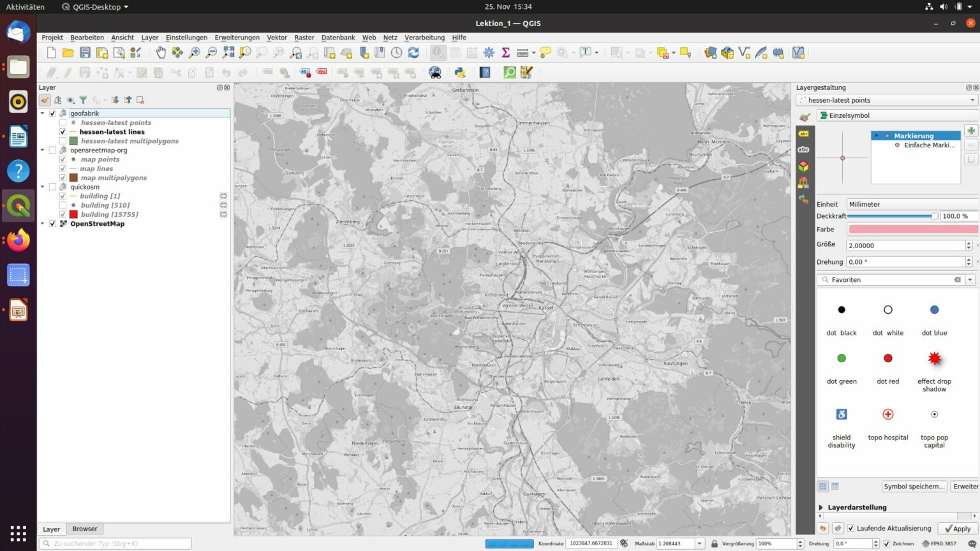Image resolution: width=980 pixels, height=551 pixels.
Task: Open the yellow Labels tab in Layergestaltung
Action: pyautogui.click(x=804, y=133)
